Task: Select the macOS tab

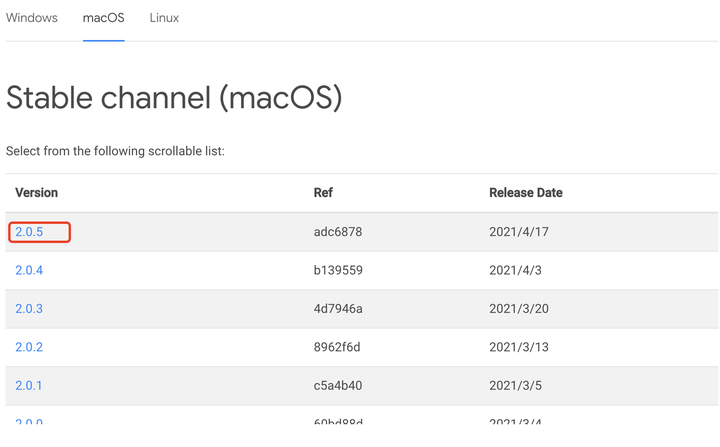Action: (x=103, y=18)
